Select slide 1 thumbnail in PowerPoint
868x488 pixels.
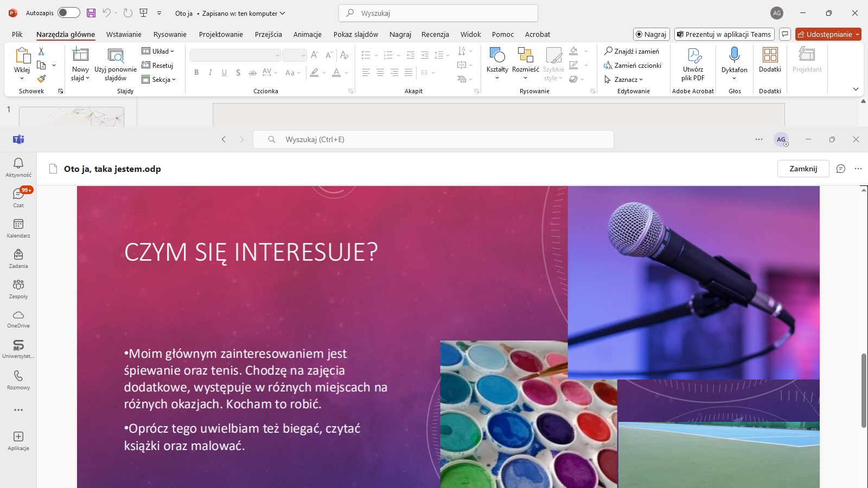click(x=72, y=117)
